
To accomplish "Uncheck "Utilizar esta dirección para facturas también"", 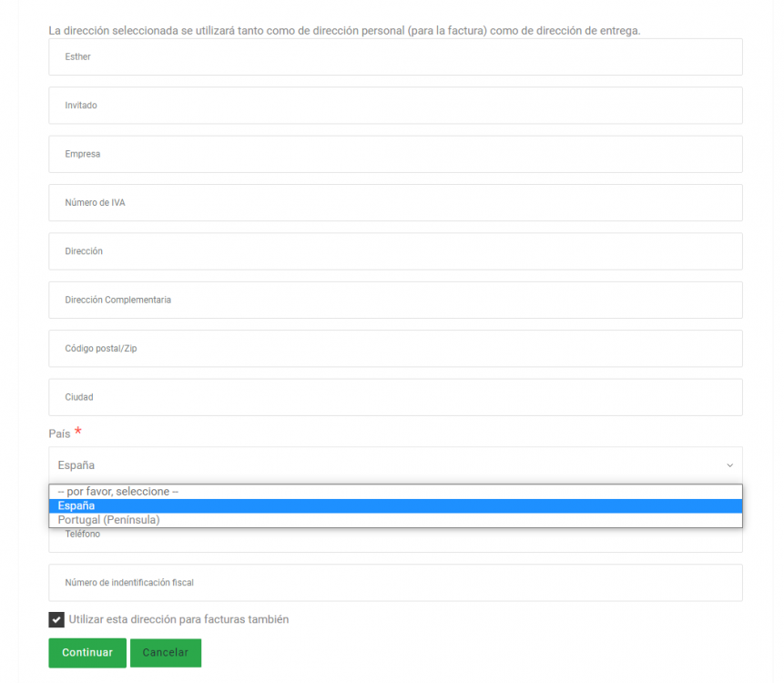I will [56, 619].
